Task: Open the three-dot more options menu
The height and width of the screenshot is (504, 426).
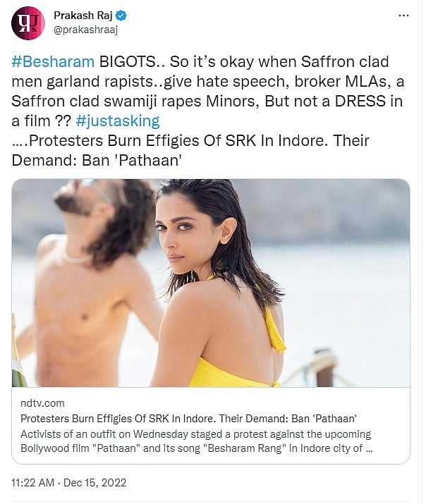Action: click(x=403, y=16)
